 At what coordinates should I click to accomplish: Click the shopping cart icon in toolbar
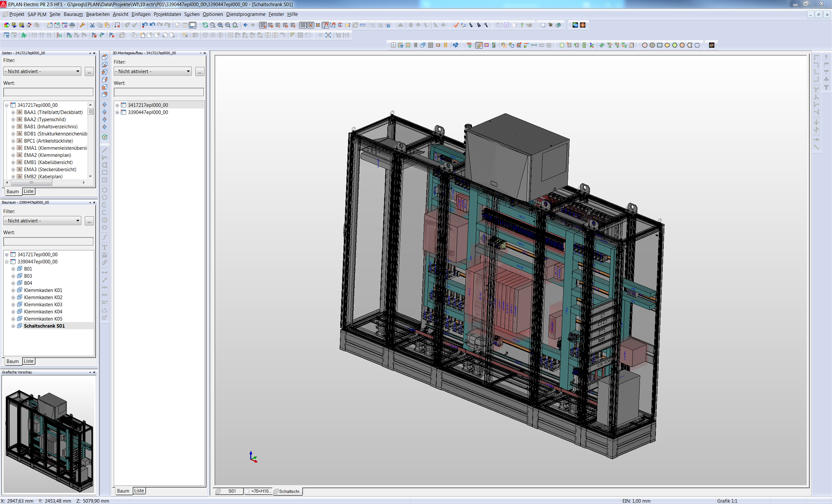tap(339, 35)
